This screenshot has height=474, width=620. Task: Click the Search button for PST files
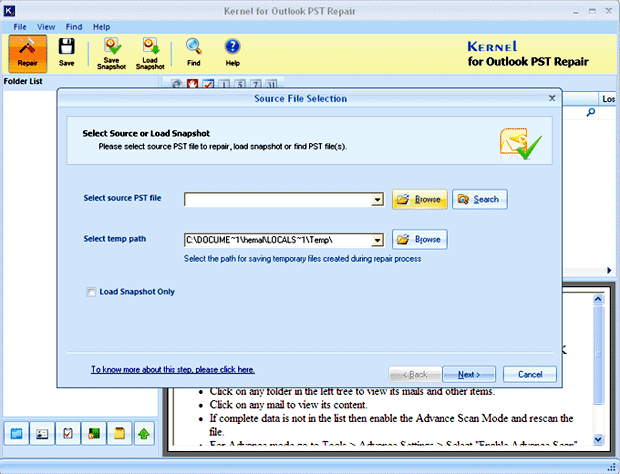tap(480, 199)
